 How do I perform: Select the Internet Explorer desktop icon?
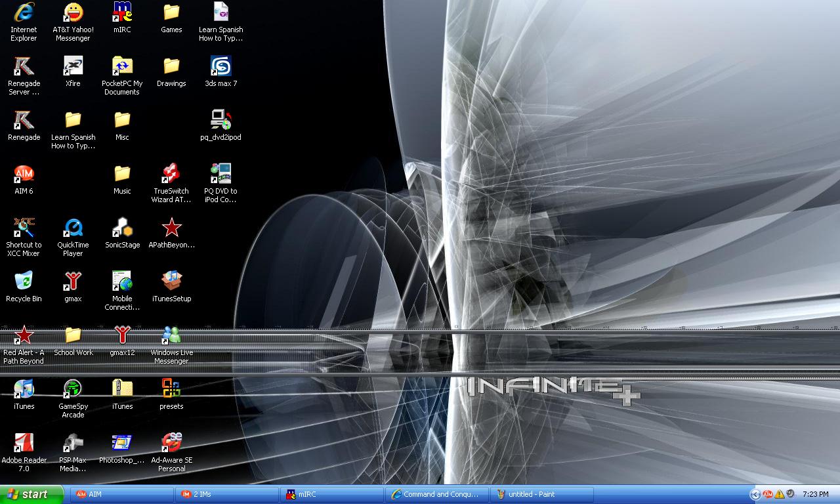pos(24,12)
